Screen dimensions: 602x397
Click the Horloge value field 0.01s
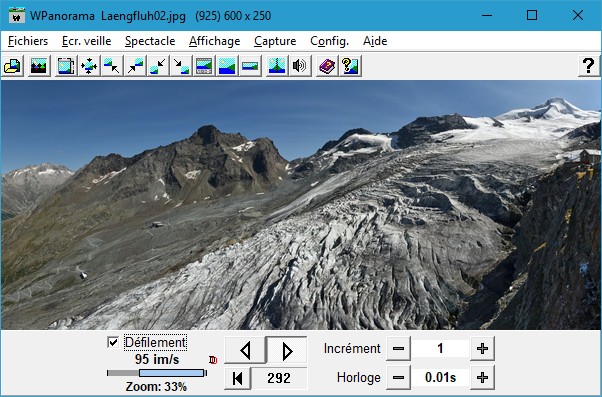(x=440, y=378)
